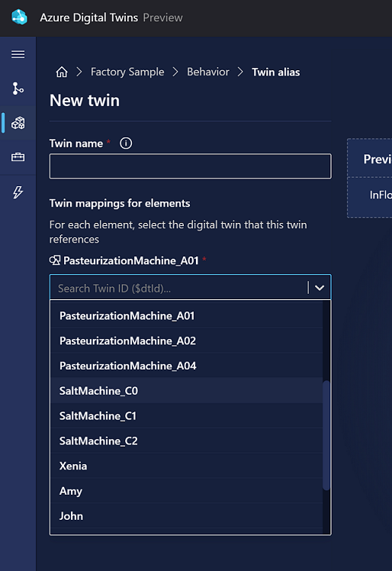Open the graph branch sidebar icon
This screenshot has height=571, width=392.
click(18, 89)
